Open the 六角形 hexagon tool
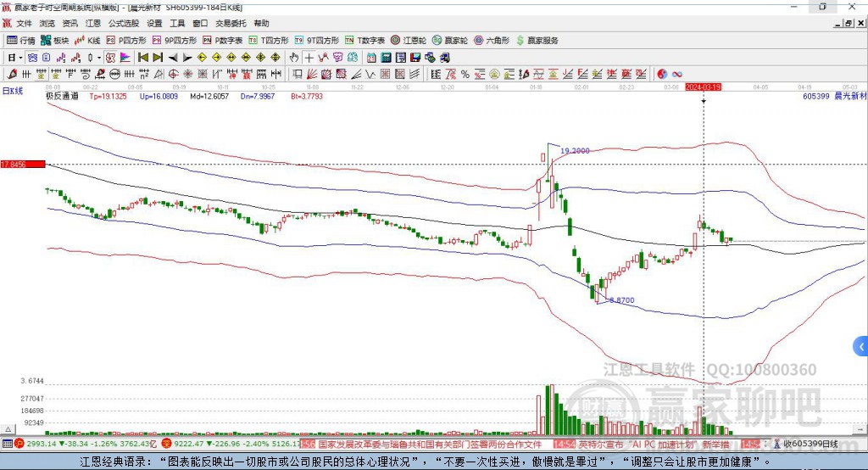 [x=492, y=41]
